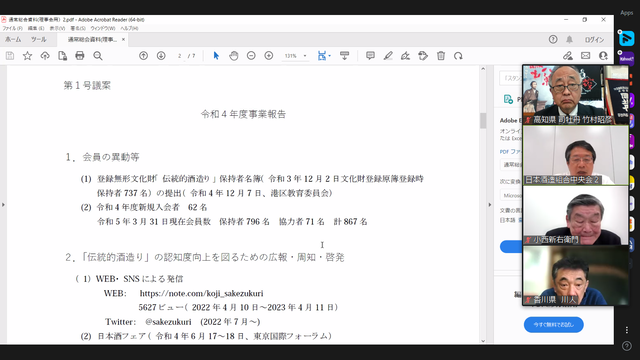
Task: Open the 編集 menu
Action: click(36, 28)
